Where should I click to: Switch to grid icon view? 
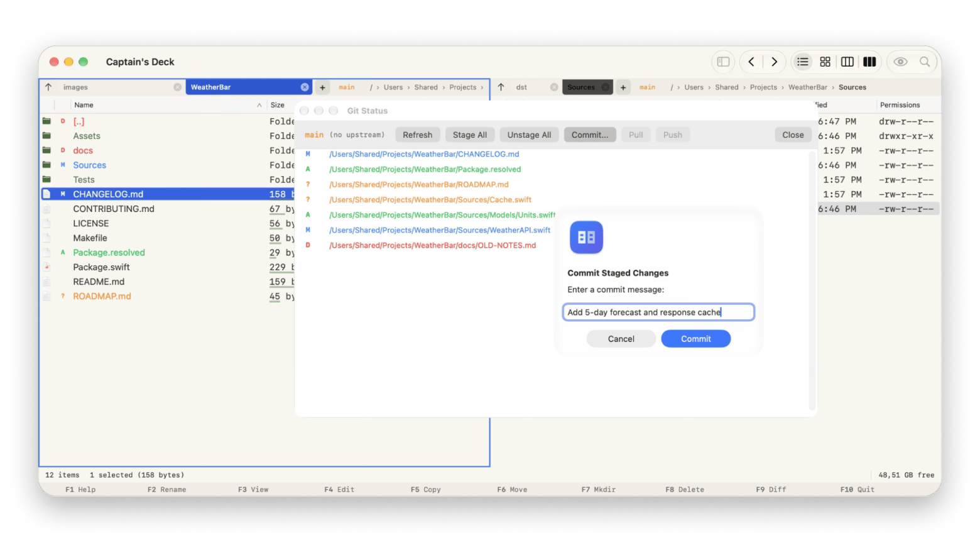[x=825, y=62]
